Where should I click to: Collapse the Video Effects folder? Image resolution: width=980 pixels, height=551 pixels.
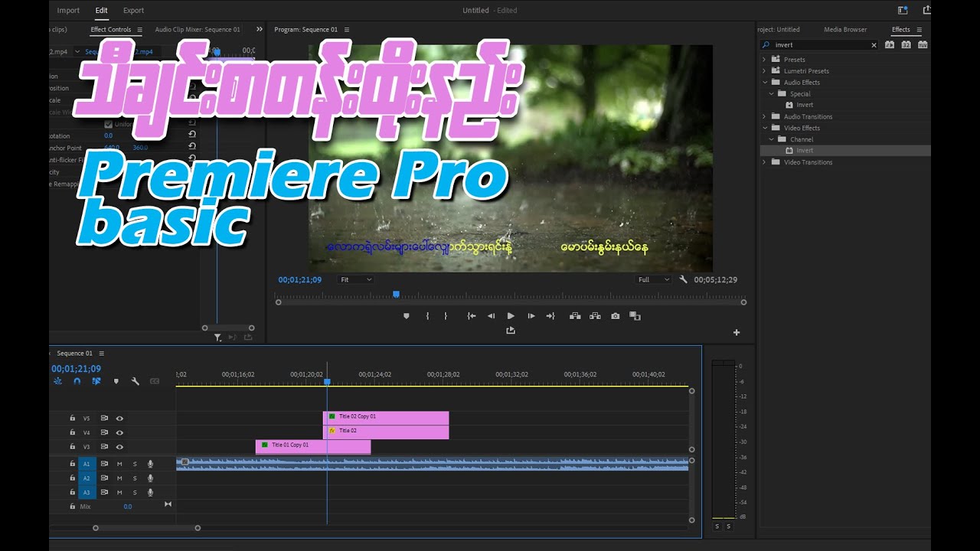coord(764,128)
